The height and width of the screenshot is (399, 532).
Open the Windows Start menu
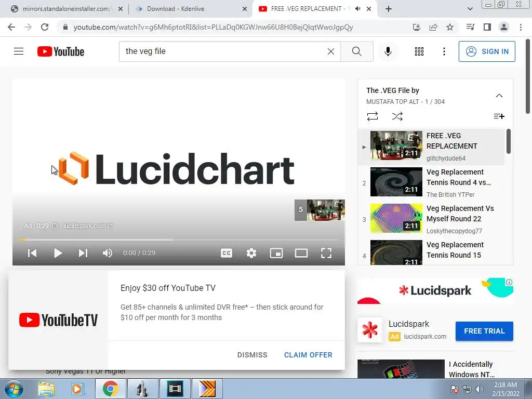tap(14, 389)
